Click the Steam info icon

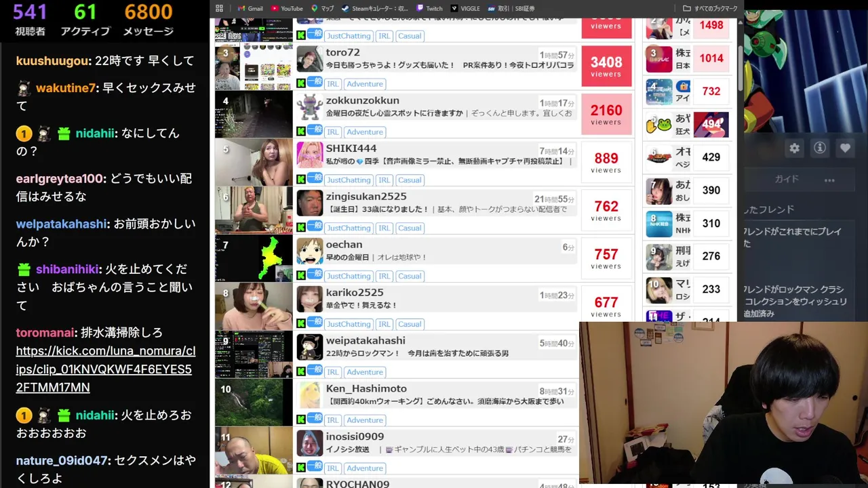coord(819,148)
